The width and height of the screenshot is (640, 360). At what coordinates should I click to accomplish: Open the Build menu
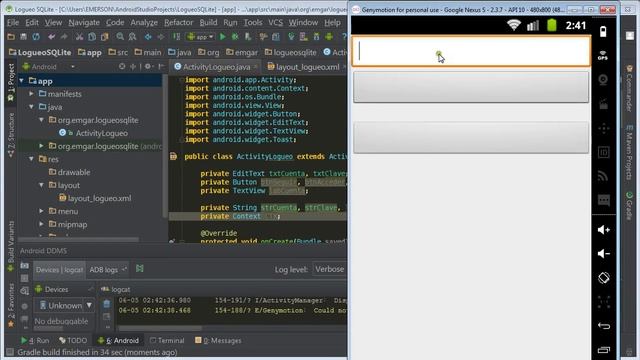pyautogui.click(x=208, y=22)
